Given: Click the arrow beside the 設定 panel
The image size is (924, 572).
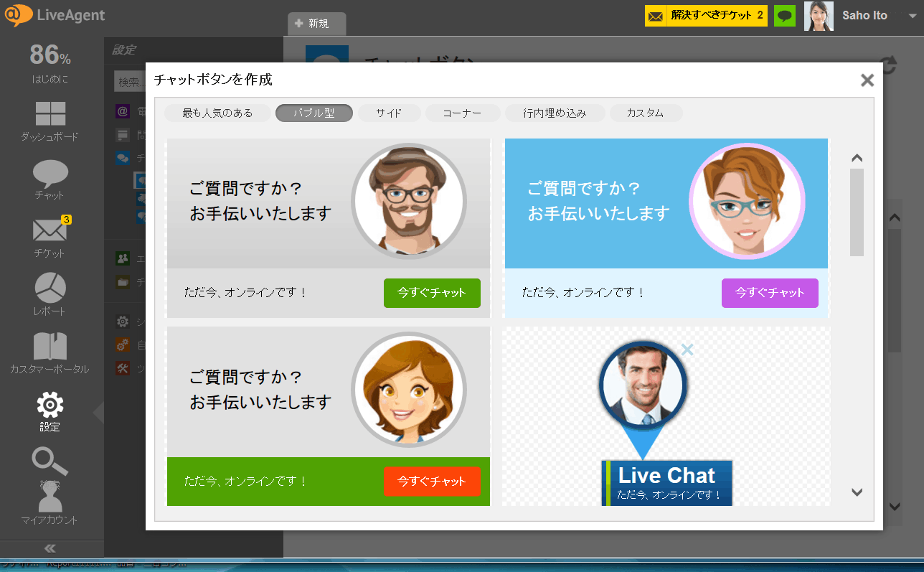Looking at the screenshot, I should pos(97,414).
